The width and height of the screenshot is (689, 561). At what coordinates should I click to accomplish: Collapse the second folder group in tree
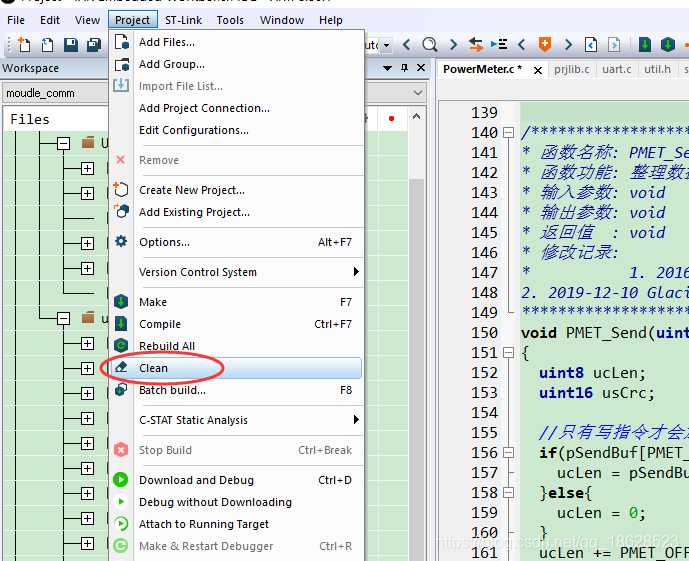click(63, 319)
